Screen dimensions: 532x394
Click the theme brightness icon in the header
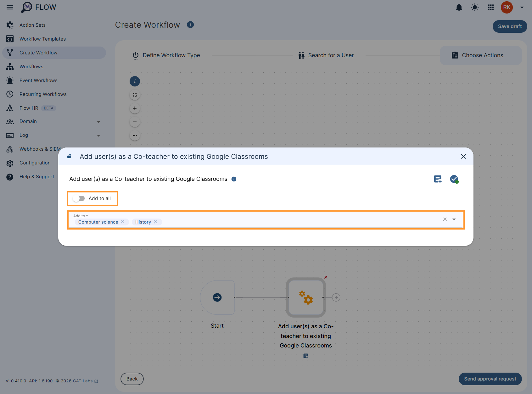click(475, 7)
